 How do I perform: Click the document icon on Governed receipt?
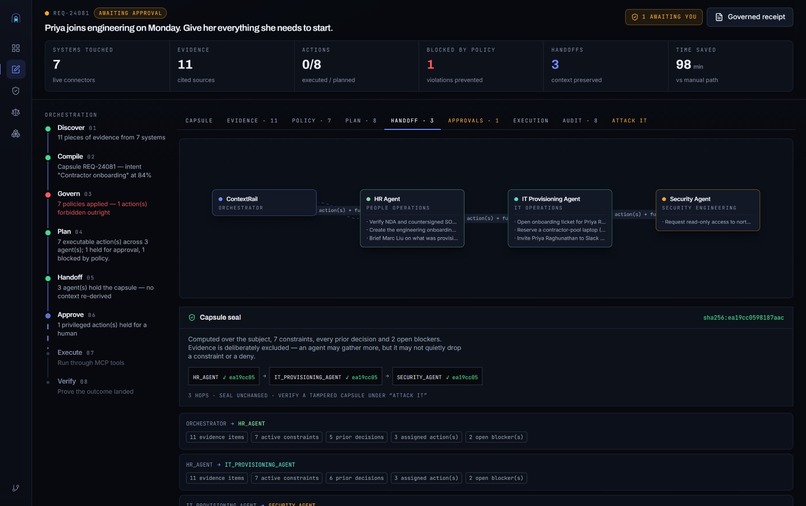click(x=719, y=17)
